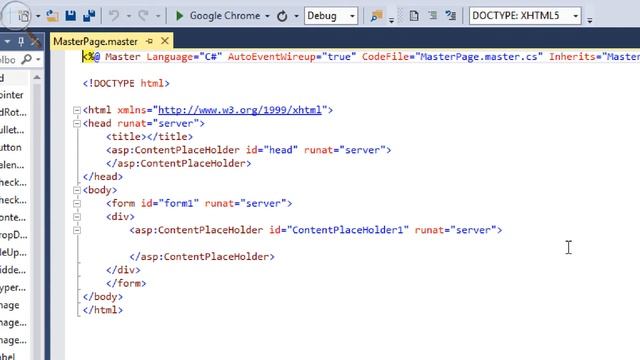
Task: Select Calendar item in the Toolbox
Action: click(x=12, y=165)
